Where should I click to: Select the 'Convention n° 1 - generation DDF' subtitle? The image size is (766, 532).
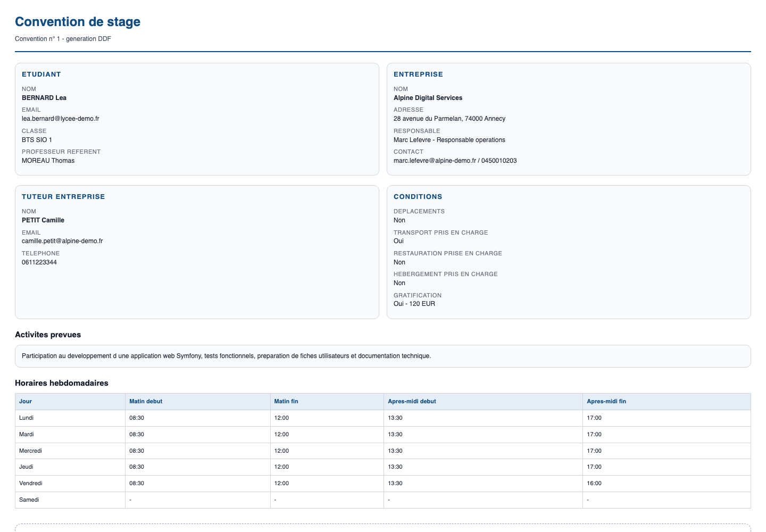click(63, 39)
